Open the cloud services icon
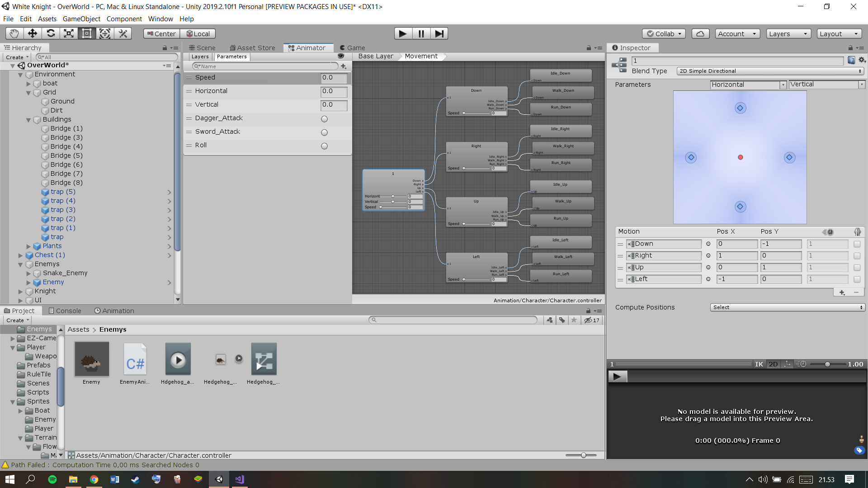This screenshot has width=868, height=488. tap(700, 34)
